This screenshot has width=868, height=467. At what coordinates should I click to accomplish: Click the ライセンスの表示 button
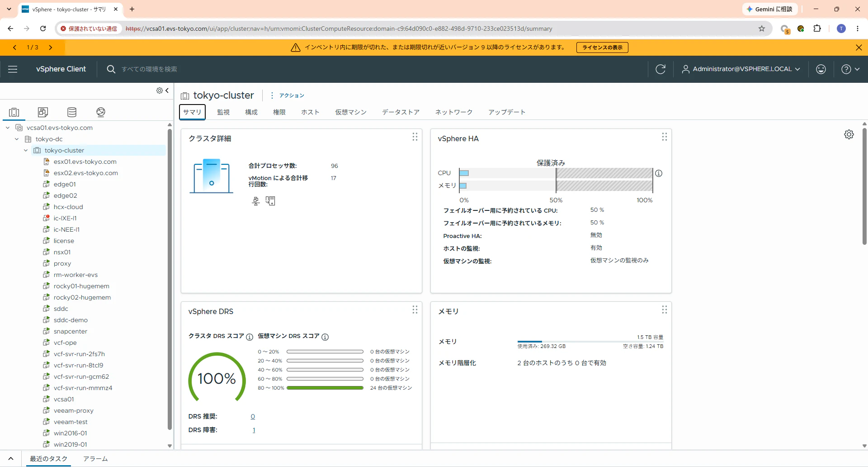[602, 48]
